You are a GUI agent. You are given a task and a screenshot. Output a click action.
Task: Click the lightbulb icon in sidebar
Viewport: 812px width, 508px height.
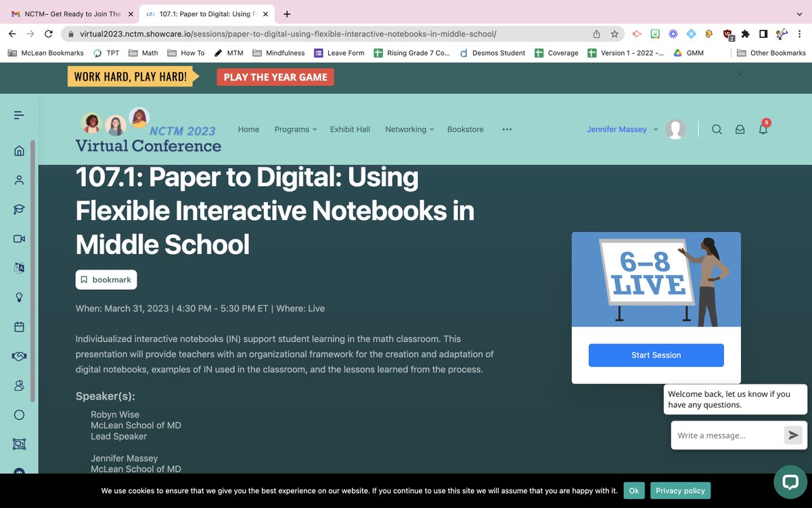coord(19,297)
